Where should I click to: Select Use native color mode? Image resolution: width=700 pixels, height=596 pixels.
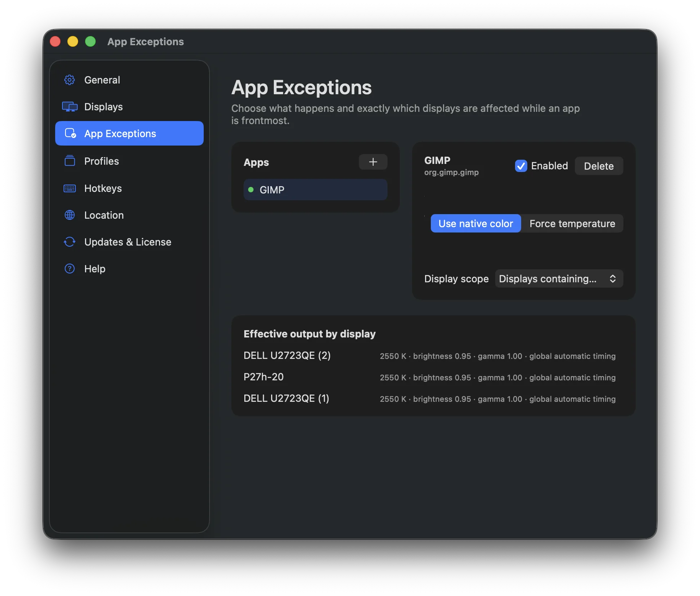pos(476,223)
